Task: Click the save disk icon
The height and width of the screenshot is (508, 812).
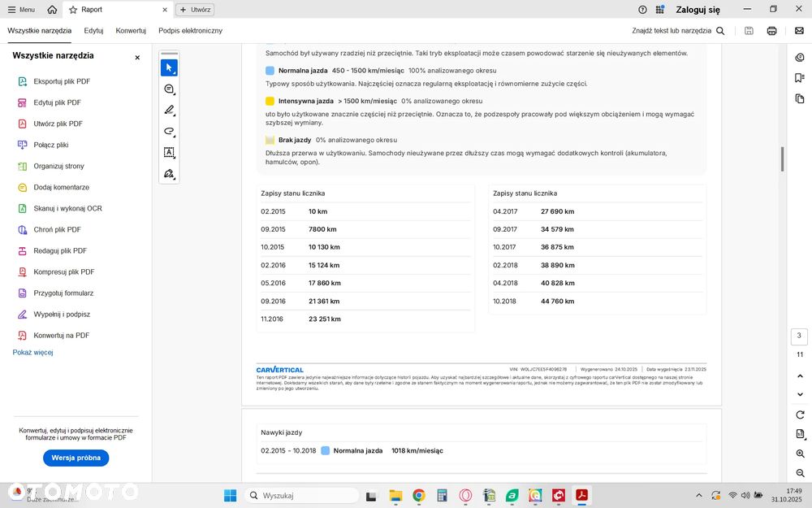Action: 749,31
